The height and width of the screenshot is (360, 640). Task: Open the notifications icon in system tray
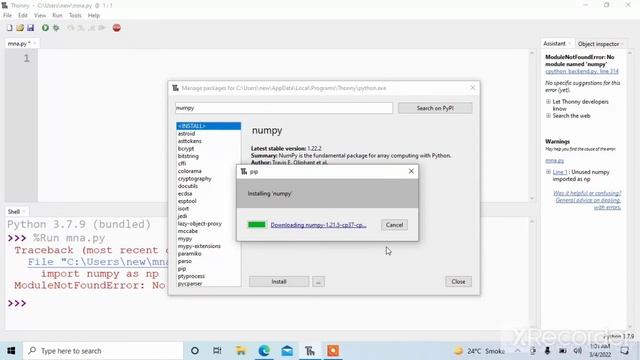tap(624, 351)
